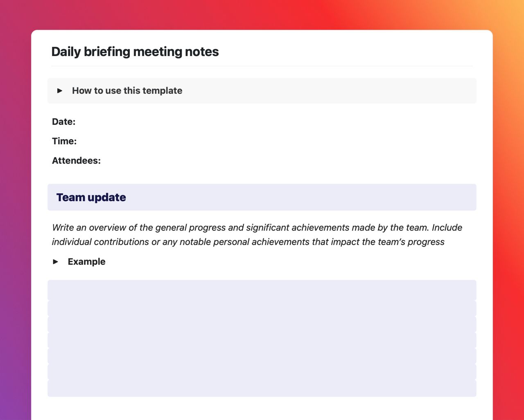Select the 'Daily briefing meeting notes' title
This screenshot has width=524, height=420.
coord(135,52)
